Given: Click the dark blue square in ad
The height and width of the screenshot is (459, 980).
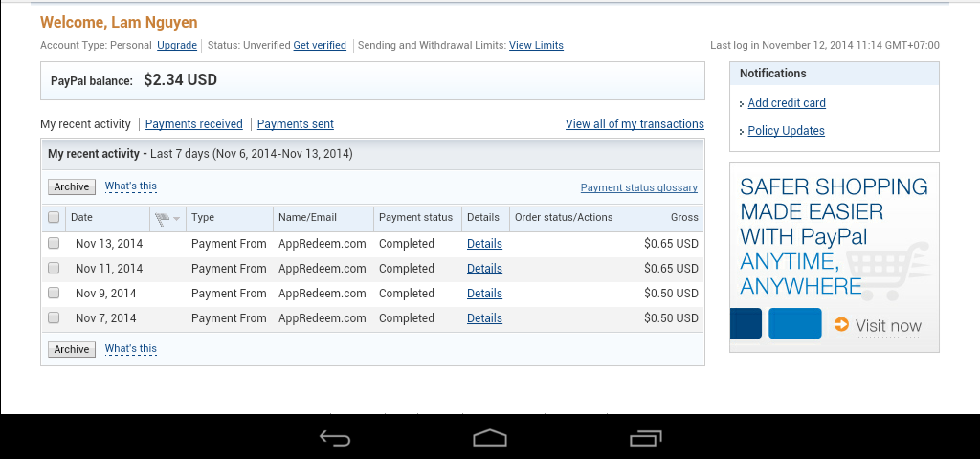Looking at the screenshot, I should point(746,323).
